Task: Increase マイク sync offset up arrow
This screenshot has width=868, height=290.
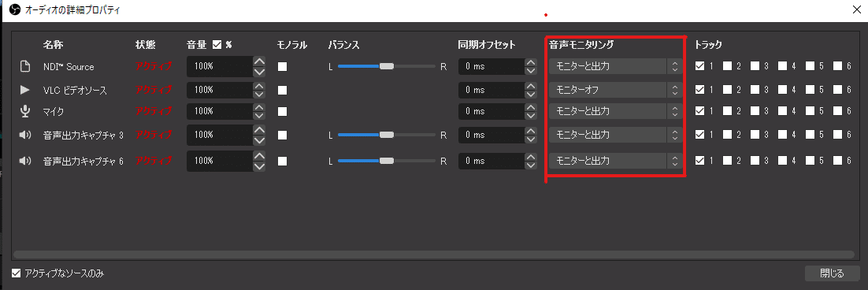Action: coord(531,107)
